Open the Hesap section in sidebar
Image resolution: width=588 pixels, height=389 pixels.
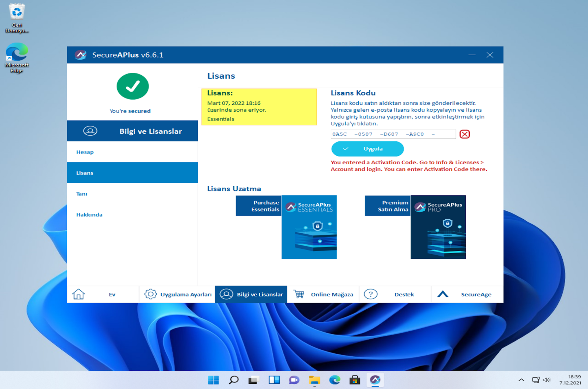[132, 152]
